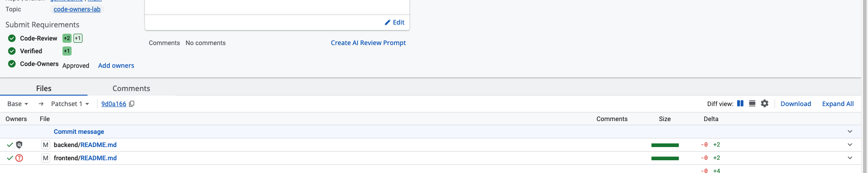Click approved checkmark beside backend/README.md

(x=10, y=145)
